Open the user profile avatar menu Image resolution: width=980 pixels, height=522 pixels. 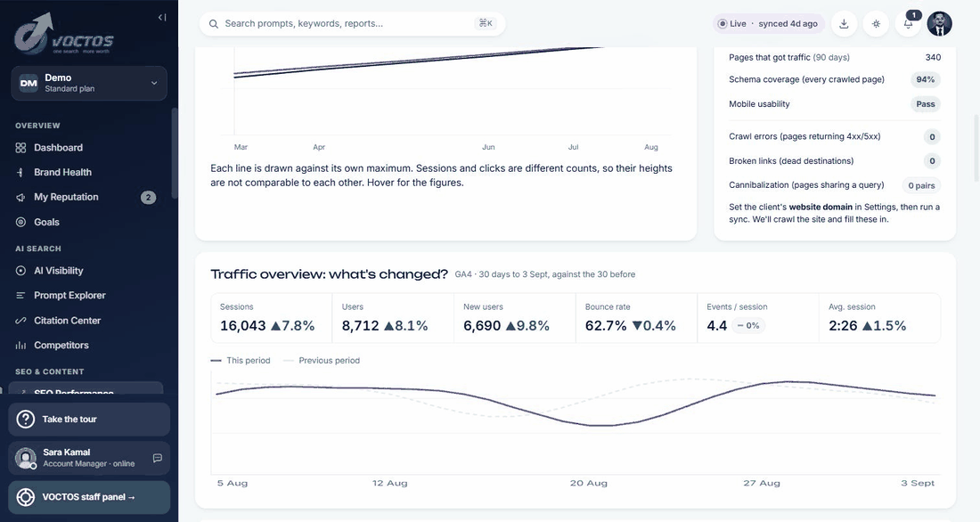(x=939, y=24)
